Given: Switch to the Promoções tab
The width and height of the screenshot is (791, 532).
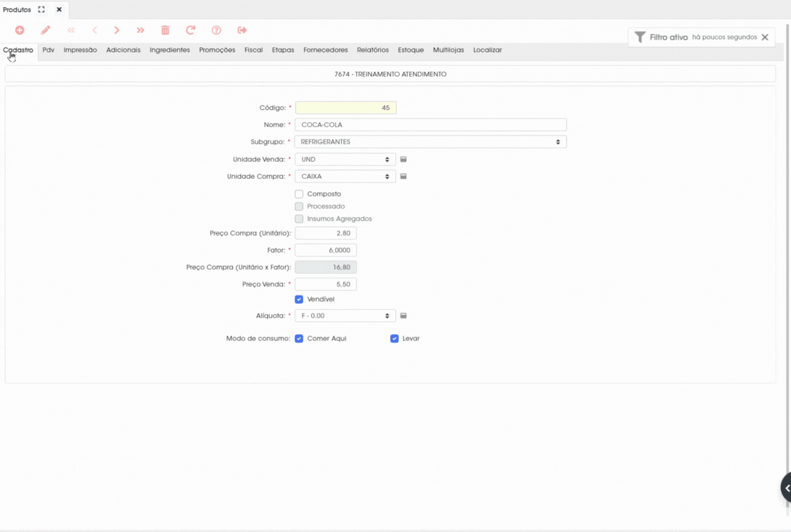Looking at the screenshot, I should tap(217, 50).
